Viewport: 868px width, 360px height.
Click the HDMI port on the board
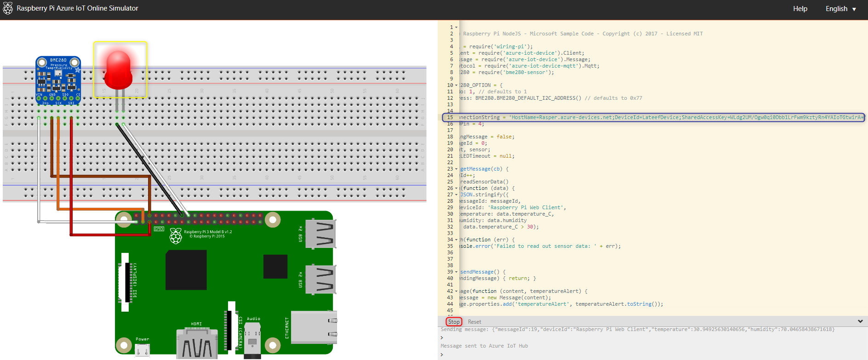197,343
